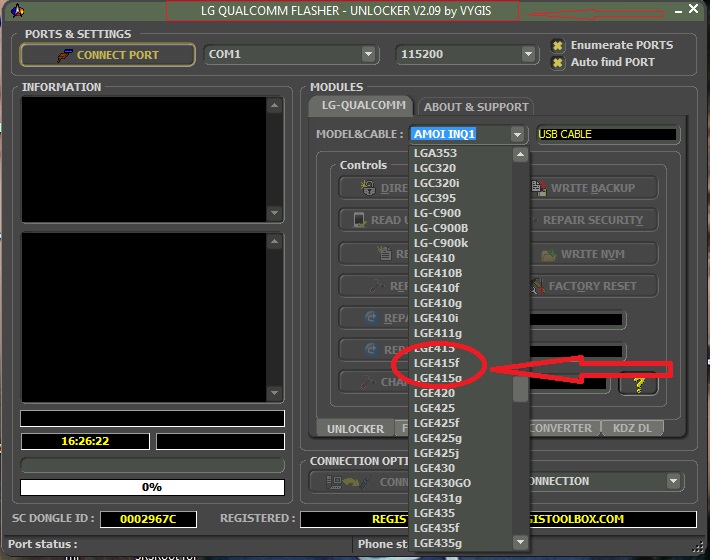The width and height of the screenshot is (713, 560).
Task: Click model list scroll down arrow
Action: [x=520, y=542]
